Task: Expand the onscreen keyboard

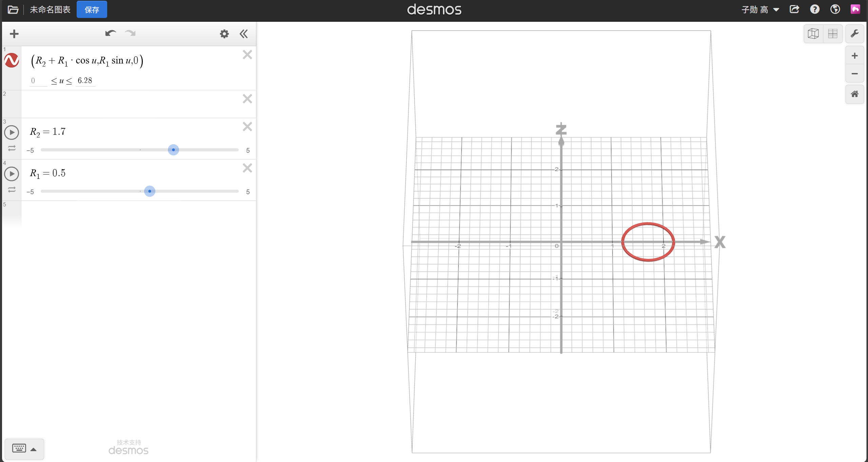Action: [x=24, y=449]
